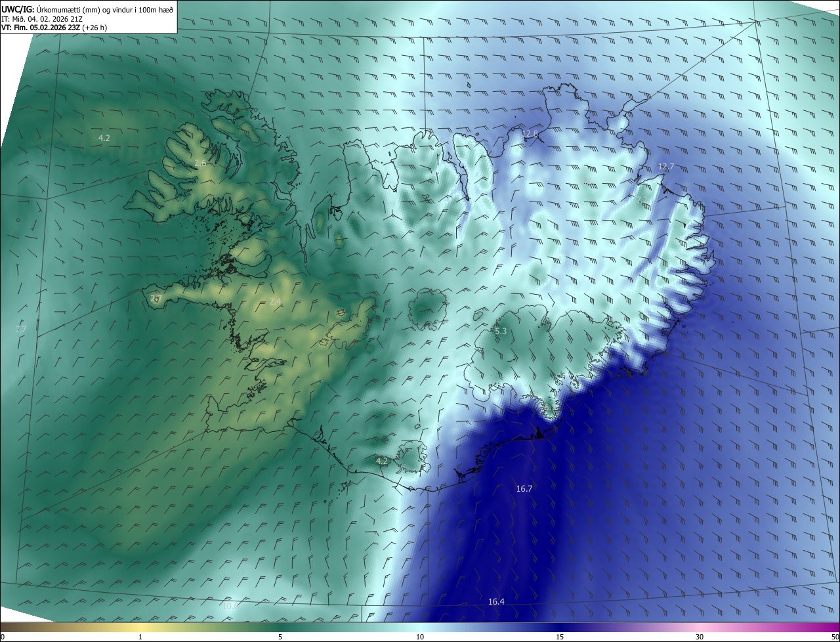Click the 10.6 value at the bottom left

pos(231,606)
